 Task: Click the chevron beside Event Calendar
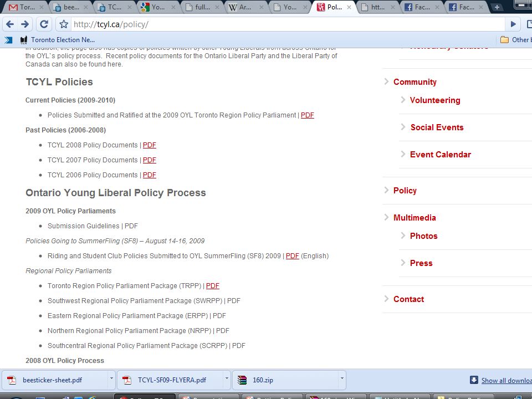(x=403, y=154)
